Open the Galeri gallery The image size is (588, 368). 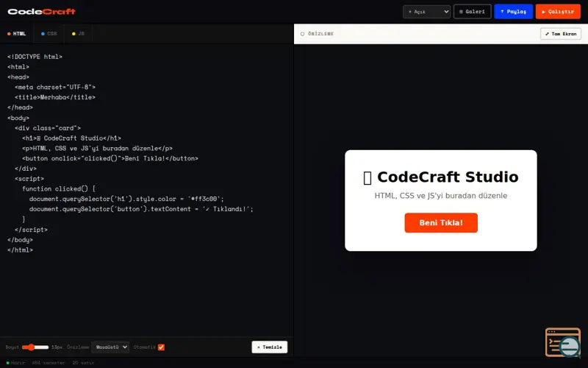pos(472,12)
